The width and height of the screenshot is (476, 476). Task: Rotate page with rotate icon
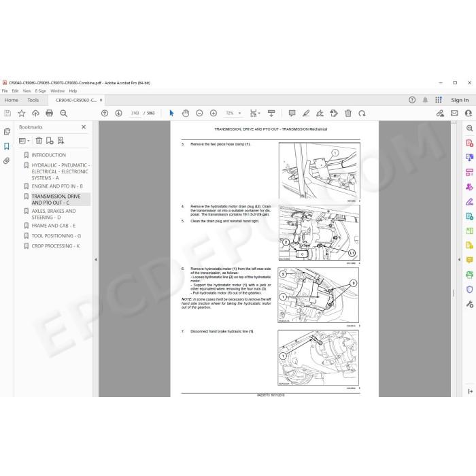click(x=362, y=114)
